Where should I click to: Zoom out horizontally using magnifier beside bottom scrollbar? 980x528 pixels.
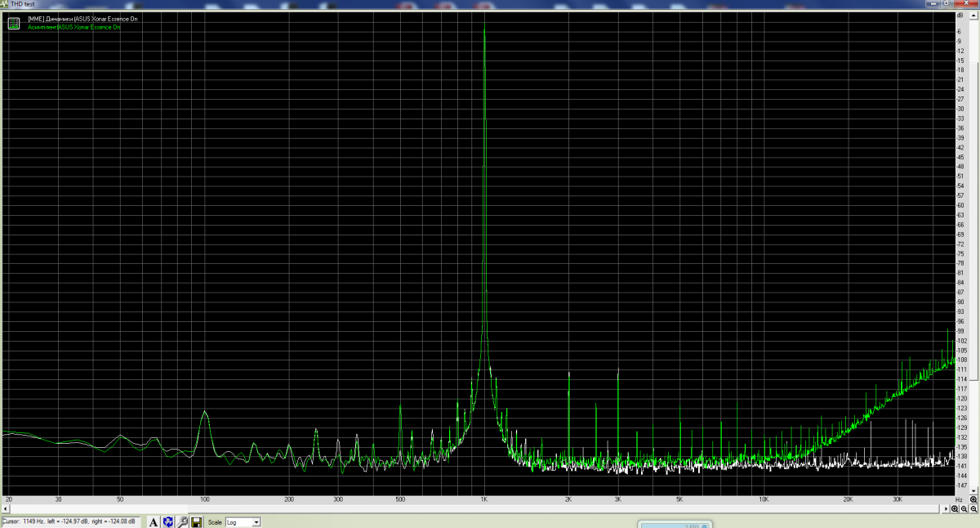coord(964,508)
